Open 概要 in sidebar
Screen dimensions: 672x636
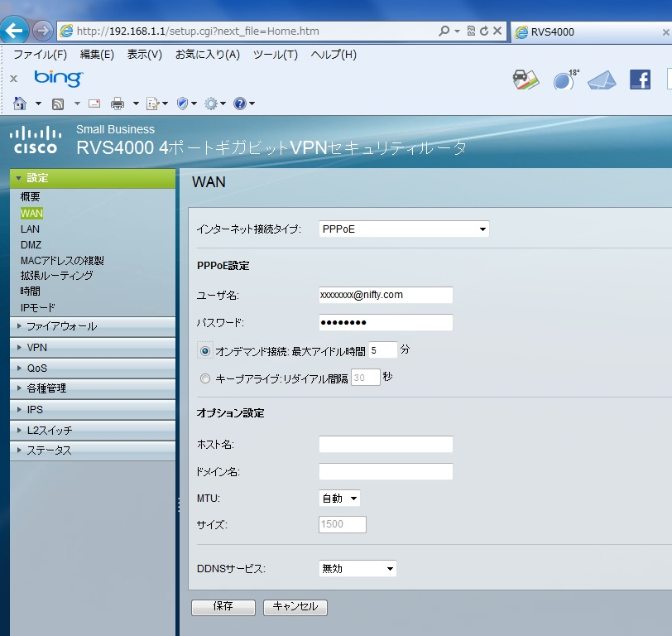coord(30,197)
